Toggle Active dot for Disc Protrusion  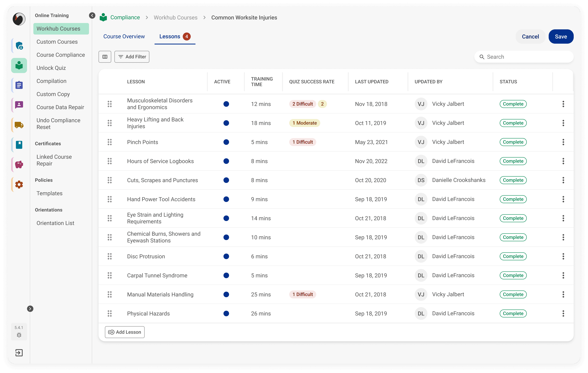click(226, 256)
